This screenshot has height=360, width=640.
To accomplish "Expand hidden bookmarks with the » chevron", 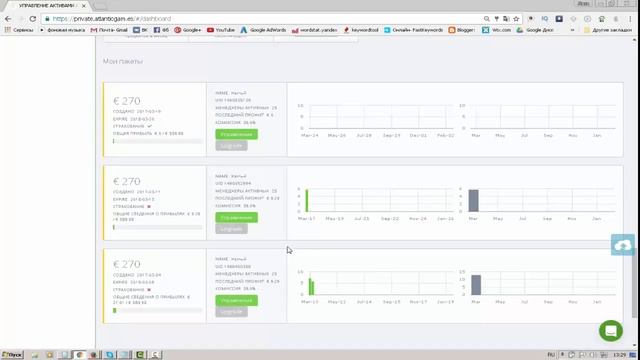I will click(572, 30).
